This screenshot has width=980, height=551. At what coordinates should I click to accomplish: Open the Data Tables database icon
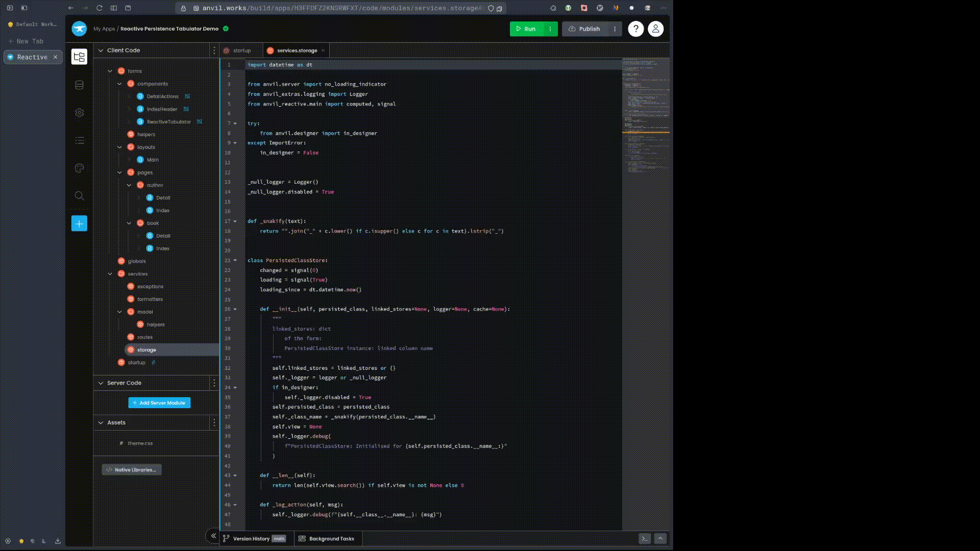[79, 85]
